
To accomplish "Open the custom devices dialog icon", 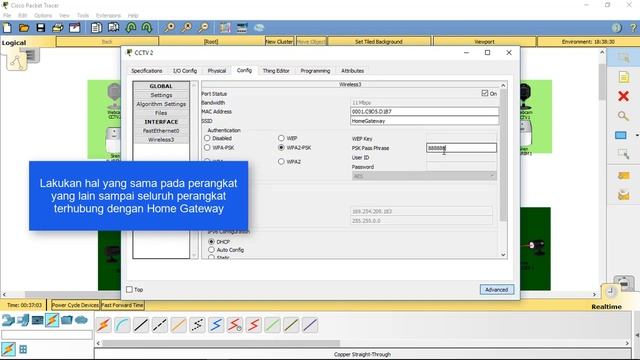I will 242,28.
